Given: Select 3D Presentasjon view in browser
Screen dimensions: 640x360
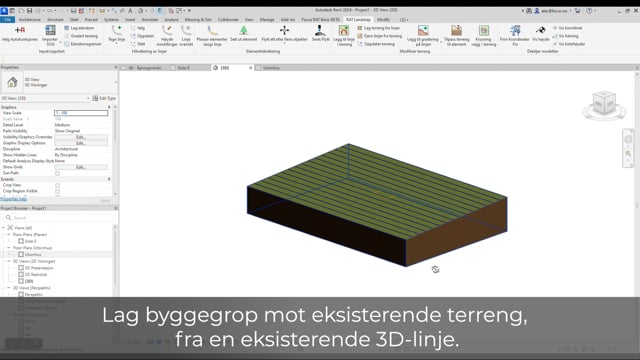Looking at the screenshot, I should click(x=39, y=268).
